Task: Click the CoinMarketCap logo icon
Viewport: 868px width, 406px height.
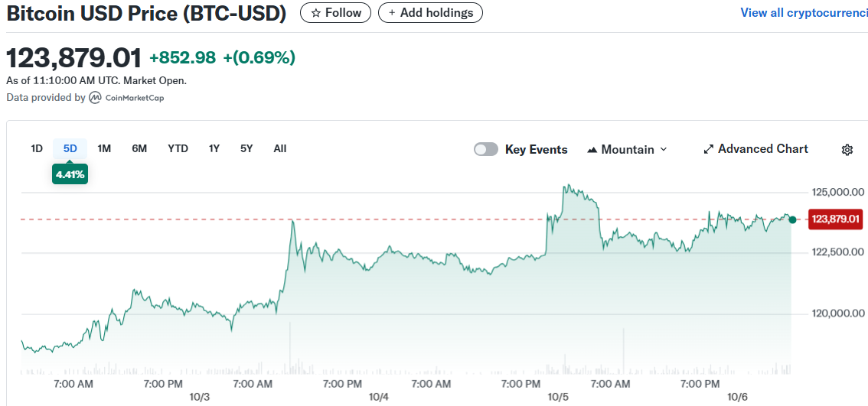Action: (x=96, y=98)
